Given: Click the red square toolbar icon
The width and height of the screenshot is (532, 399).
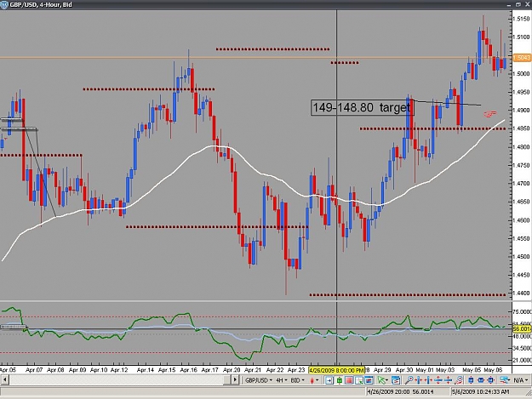Looking at the screenshot, I should (349, 380).
